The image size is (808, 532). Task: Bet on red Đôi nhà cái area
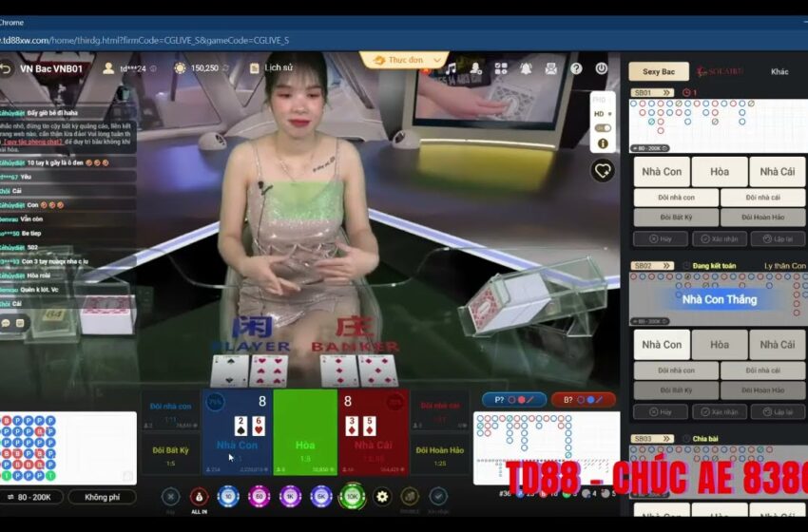(x=439, y=410)
